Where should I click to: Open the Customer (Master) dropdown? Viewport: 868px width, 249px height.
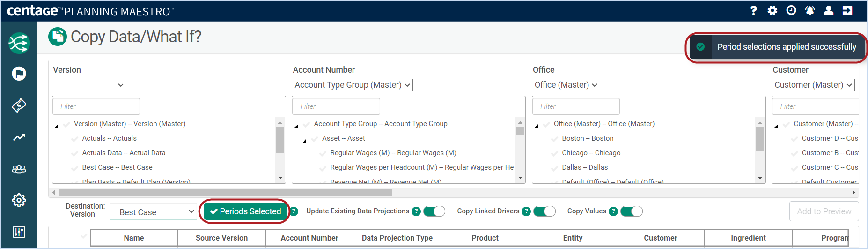(x=813, y=85)
